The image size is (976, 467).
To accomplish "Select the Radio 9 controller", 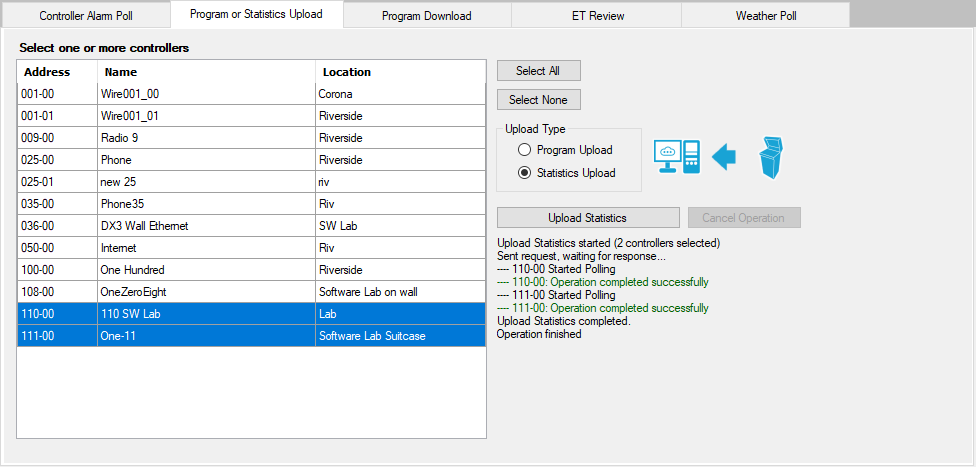I will click(x=251, y=138).
